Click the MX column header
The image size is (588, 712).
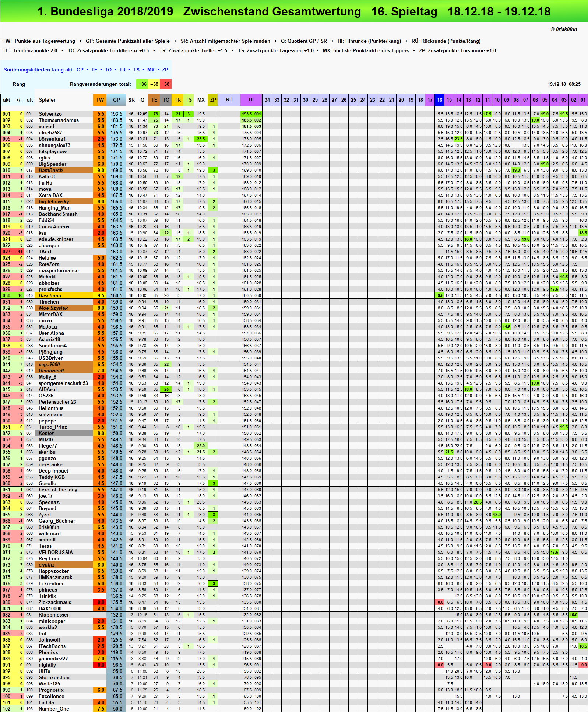(x=201, y=100)
